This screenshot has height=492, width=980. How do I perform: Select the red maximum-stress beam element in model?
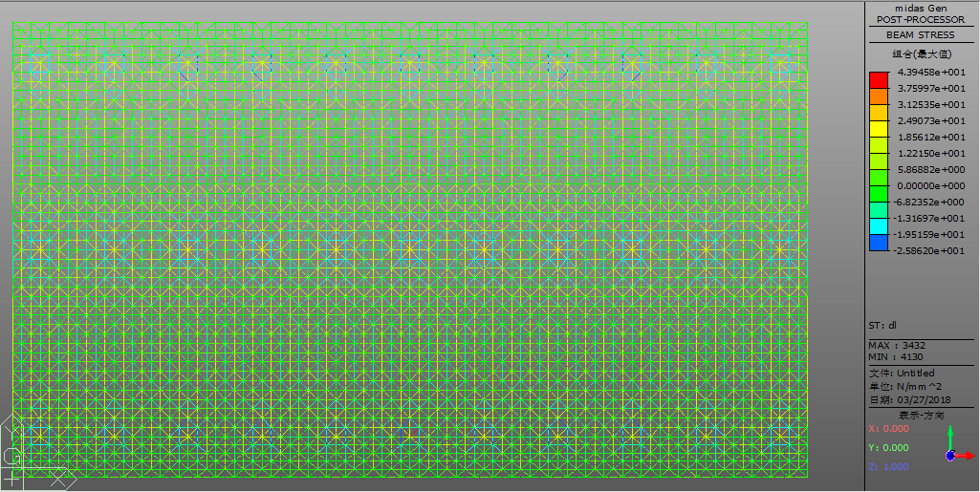pos(414,431)
